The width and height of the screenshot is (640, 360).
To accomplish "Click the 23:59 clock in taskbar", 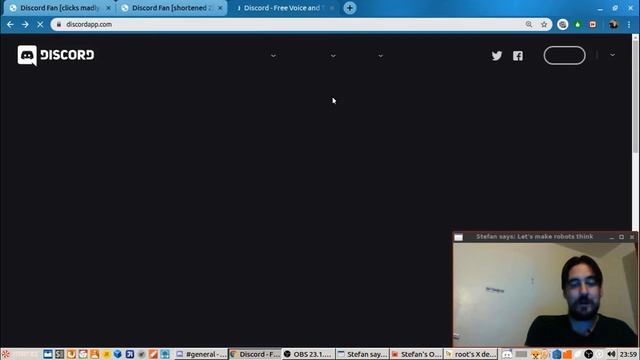I will [629, 354].
